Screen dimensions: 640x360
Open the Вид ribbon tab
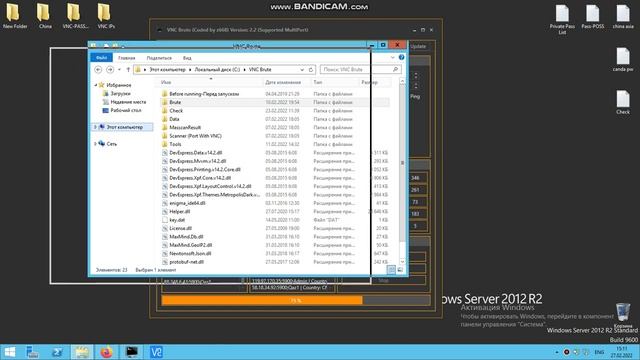pos(187,58)
